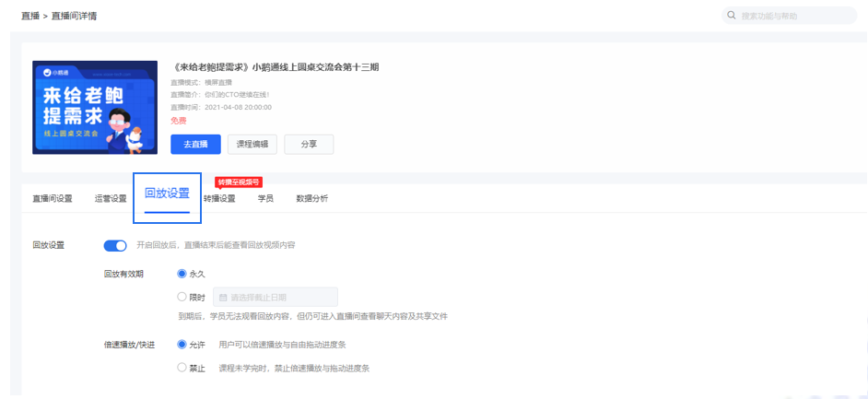Select the 回放设置 tab
The width and height of the screenshot is (868, 399).
(167, 194)
